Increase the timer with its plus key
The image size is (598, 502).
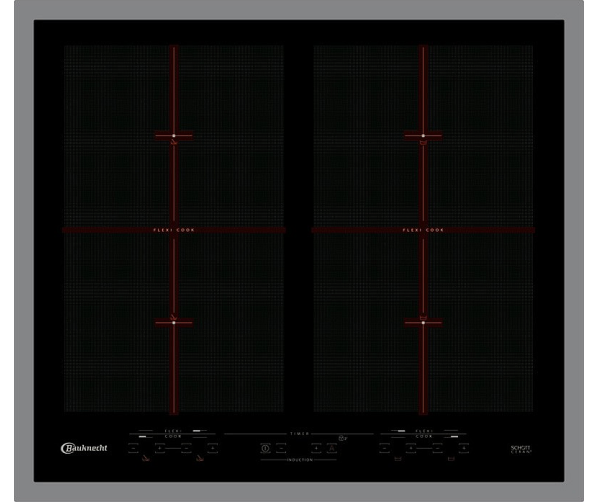pyautogui.click(x=316, y=448)
